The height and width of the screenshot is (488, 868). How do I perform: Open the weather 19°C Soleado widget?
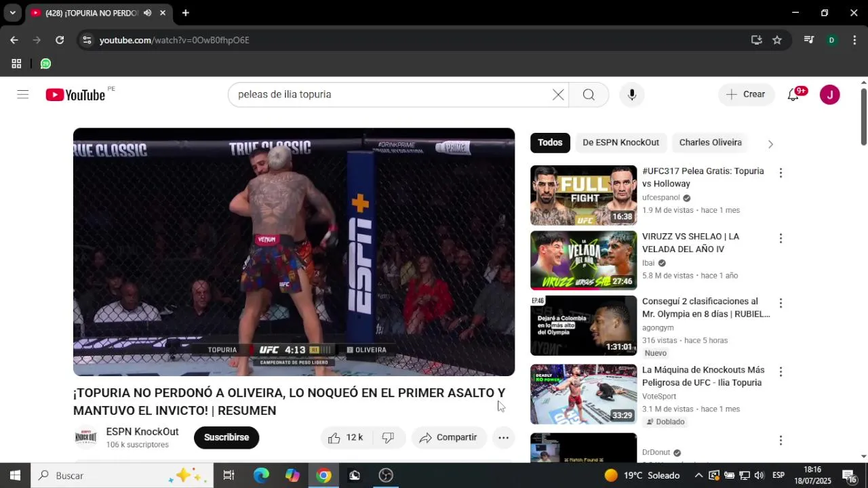click(642, 475)
